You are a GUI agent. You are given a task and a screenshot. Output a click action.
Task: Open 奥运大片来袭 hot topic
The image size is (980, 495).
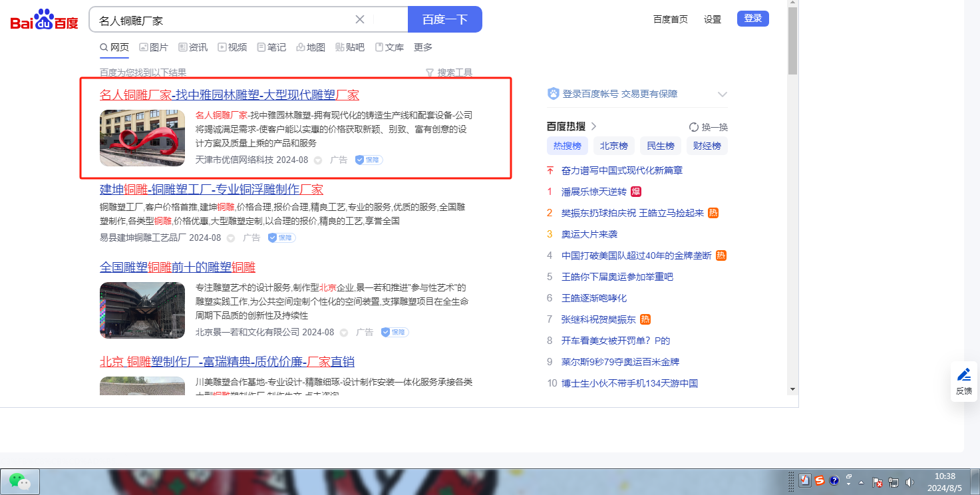tap(589, 234)
